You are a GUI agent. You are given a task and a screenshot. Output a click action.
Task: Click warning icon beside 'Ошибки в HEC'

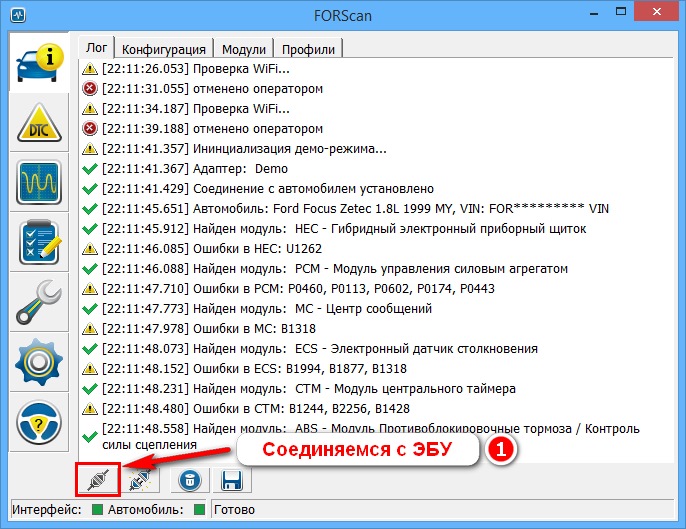click(90, 249)
